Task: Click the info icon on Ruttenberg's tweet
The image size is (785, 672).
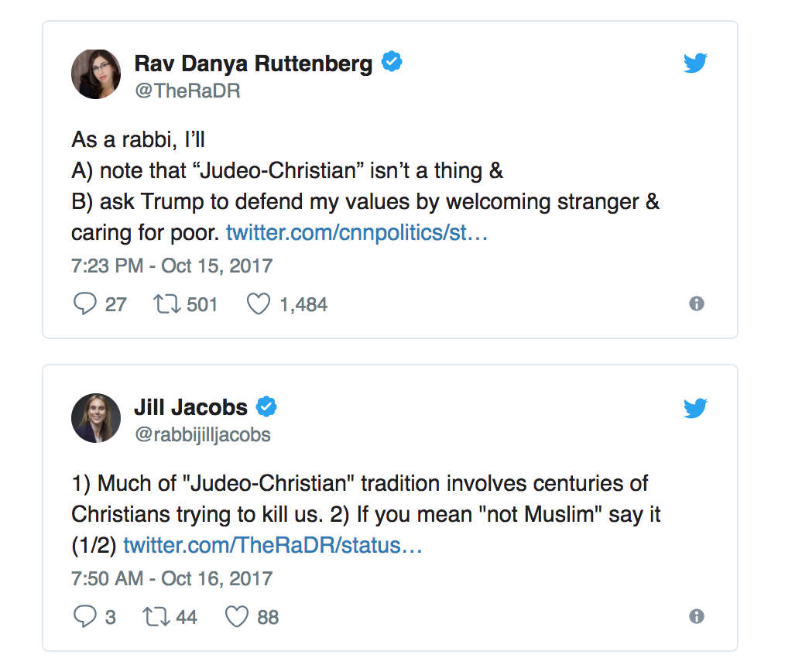Action: click(697, 304)
